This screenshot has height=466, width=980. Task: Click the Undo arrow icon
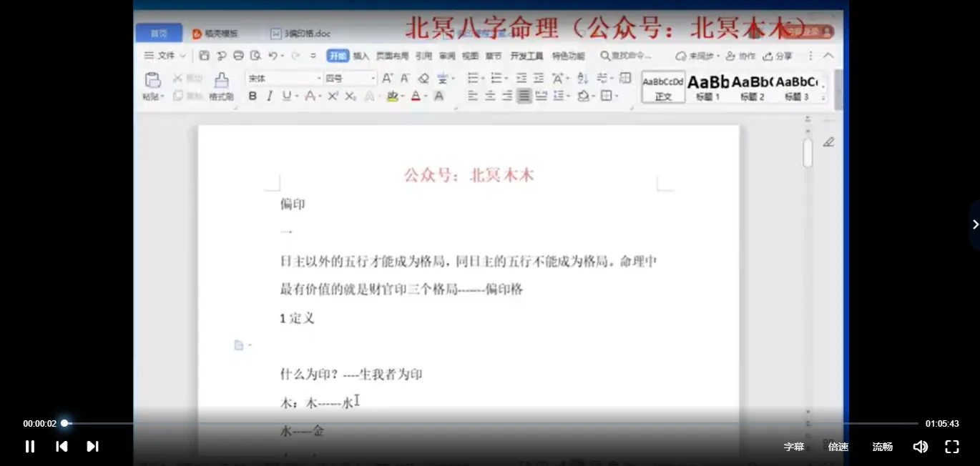[273, 55]
